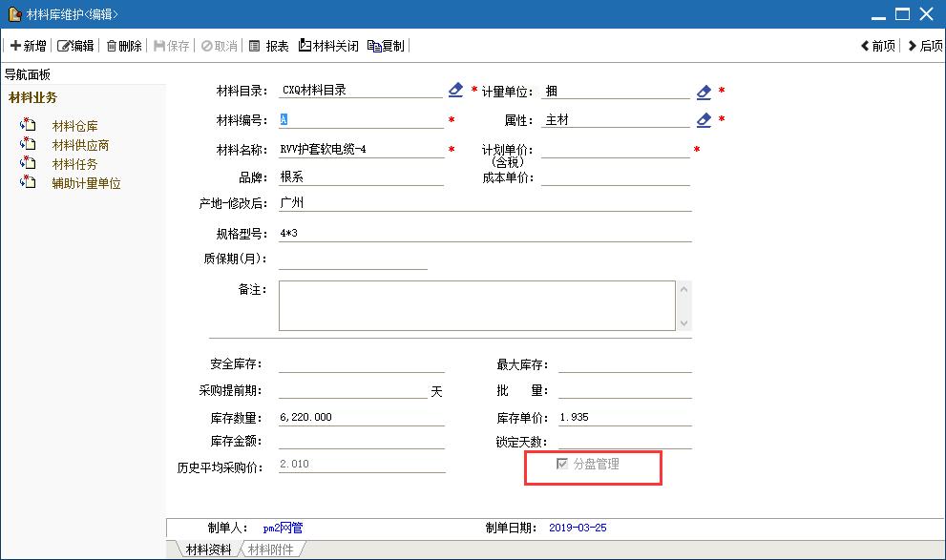946x560 pixels.
Task: Toggle the 分盘管理 checkbox
Action: [x=562, y=464]
